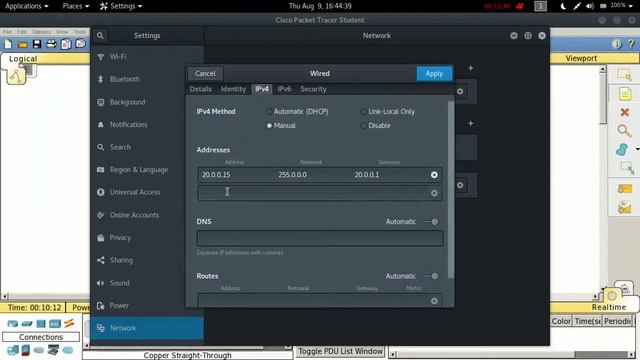Open Packet Tracer help question-mark icon
Image resolution: width=640 pixels, height=360 pixels.
pos(631,44)
